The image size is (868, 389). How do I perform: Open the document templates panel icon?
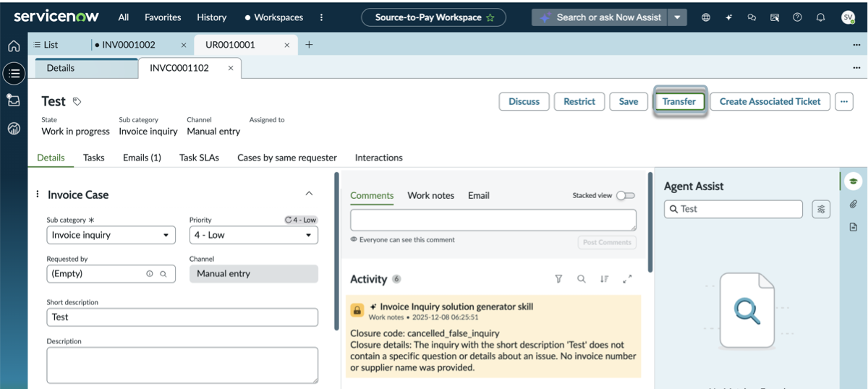pyautogui.click(x=854, y=227)
